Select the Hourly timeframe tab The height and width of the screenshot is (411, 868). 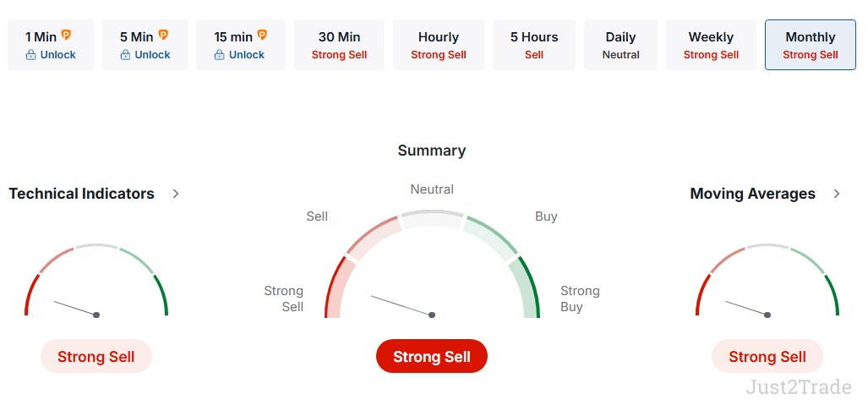point(439,45)
